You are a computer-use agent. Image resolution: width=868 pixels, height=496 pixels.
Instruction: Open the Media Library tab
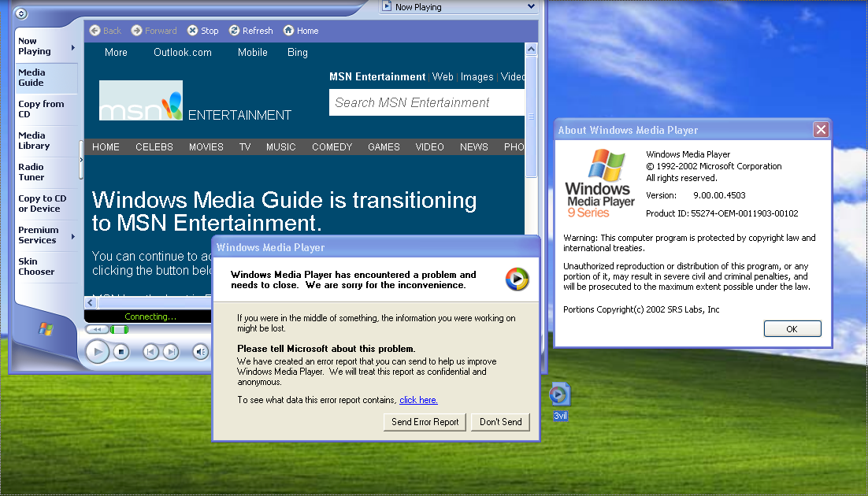point(46,141)
